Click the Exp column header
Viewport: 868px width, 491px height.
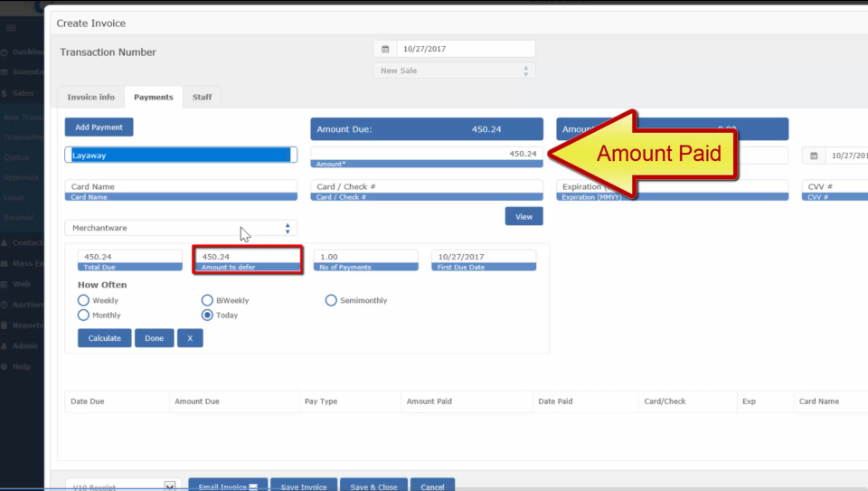(749, 401)
